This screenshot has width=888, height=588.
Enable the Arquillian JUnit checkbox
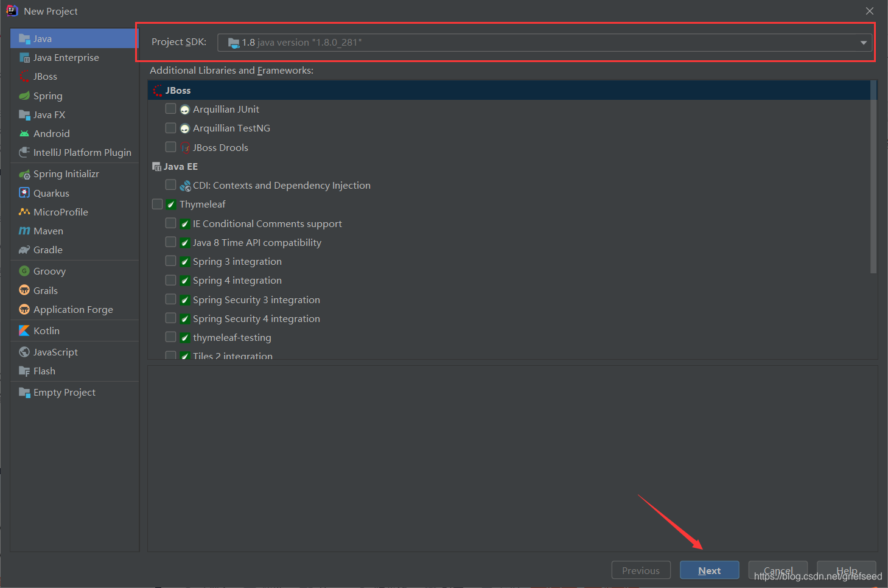171,109
